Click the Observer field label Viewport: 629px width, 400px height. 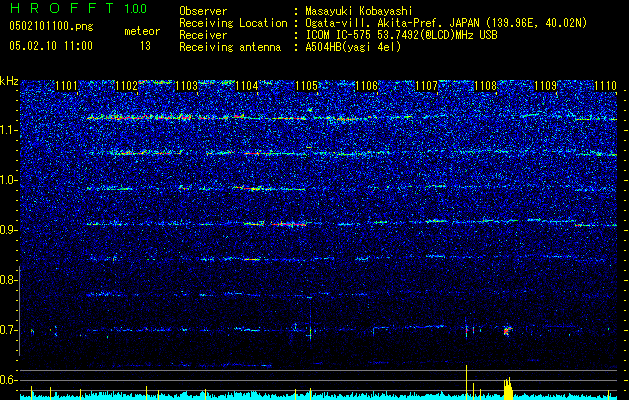click(x=203, y=11)
